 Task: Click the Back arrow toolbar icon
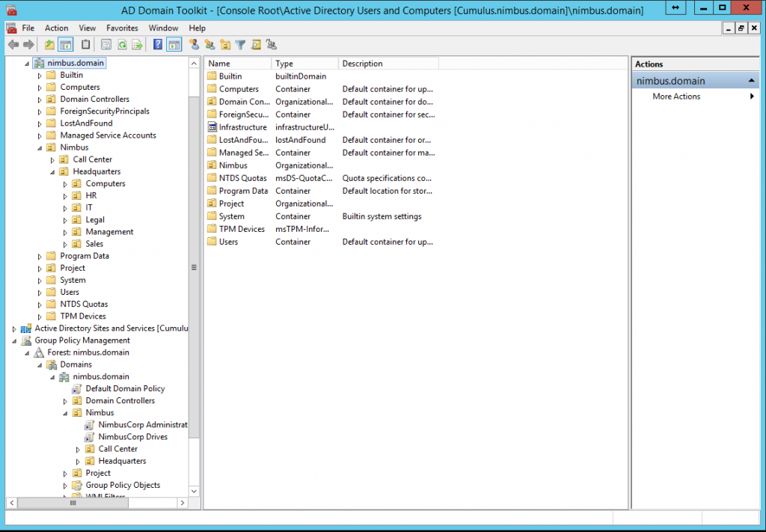(13, 45)
